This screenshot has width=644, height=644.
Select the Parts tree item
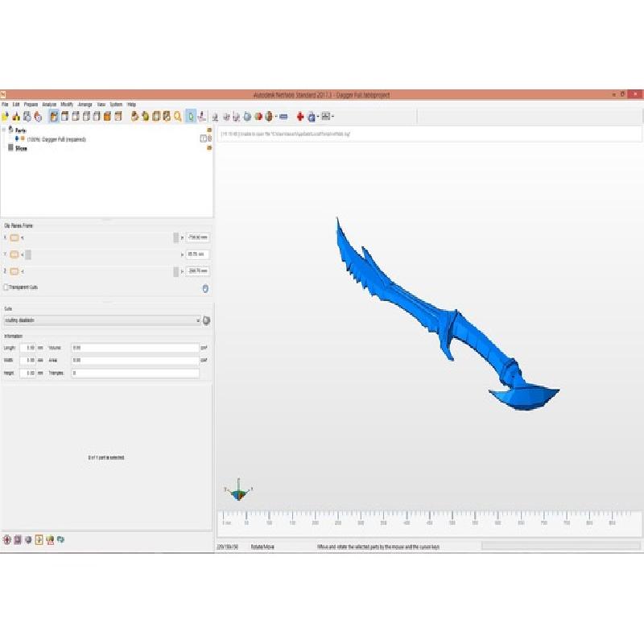[21, 130]
